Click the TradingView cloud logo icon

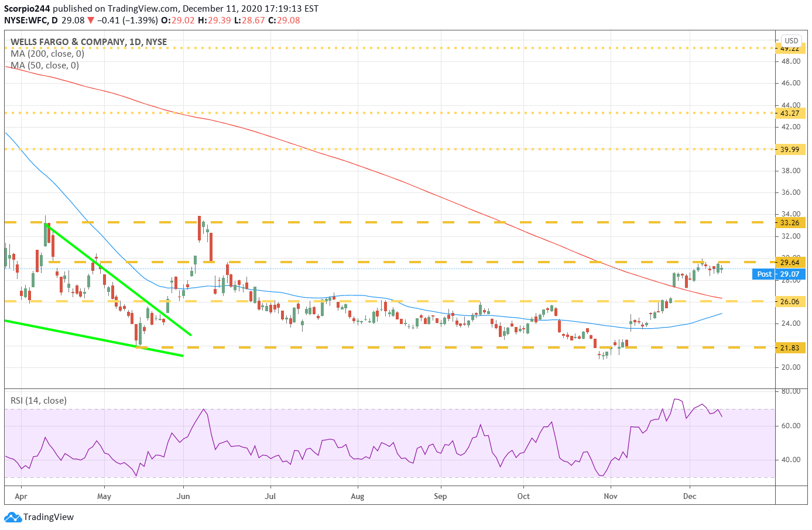coord(13,517)
